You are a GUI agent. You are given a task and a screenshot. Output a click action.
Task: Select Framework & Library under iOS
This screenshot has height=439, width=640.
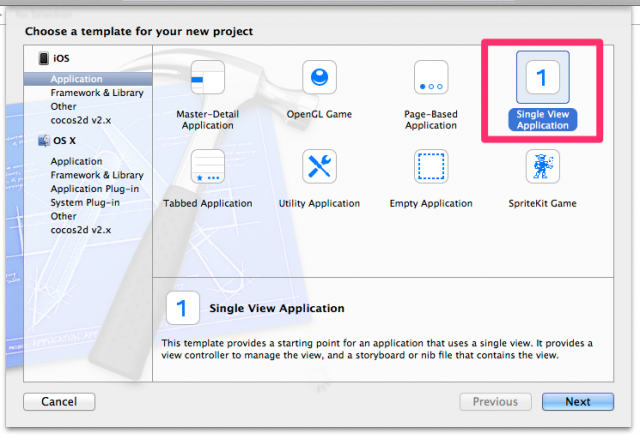(x=97, y=93)
